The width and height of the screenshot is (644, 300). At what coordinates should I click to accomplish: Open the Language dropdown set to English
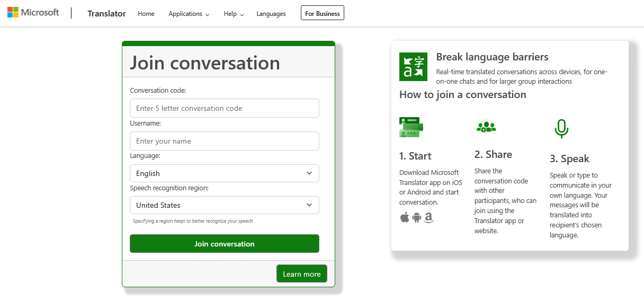[225, 173]
